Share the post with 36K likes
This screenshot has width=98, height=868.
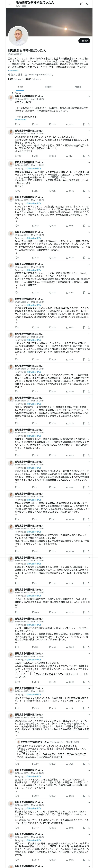pyautogui.click(x=89, y=156)
